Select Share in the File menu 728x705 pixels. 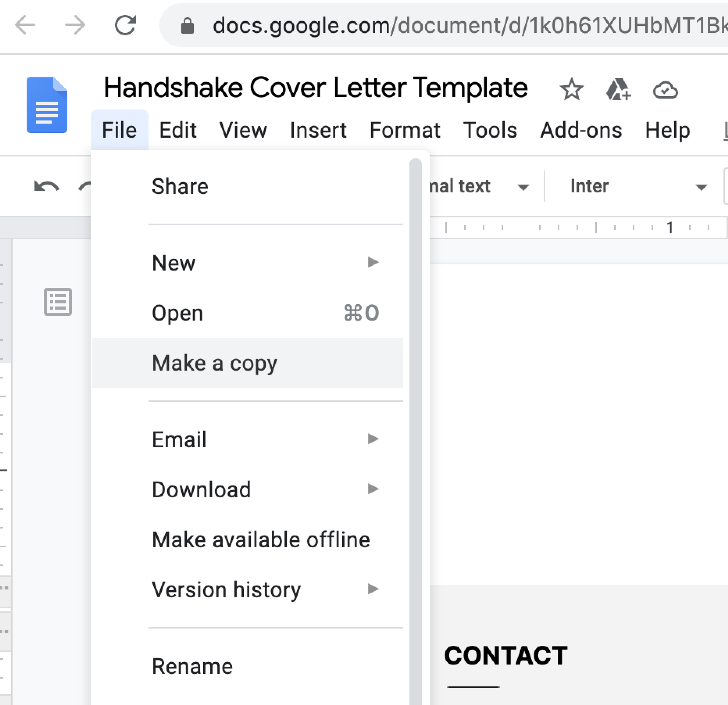pyautogui.click(x=180, y=186)
